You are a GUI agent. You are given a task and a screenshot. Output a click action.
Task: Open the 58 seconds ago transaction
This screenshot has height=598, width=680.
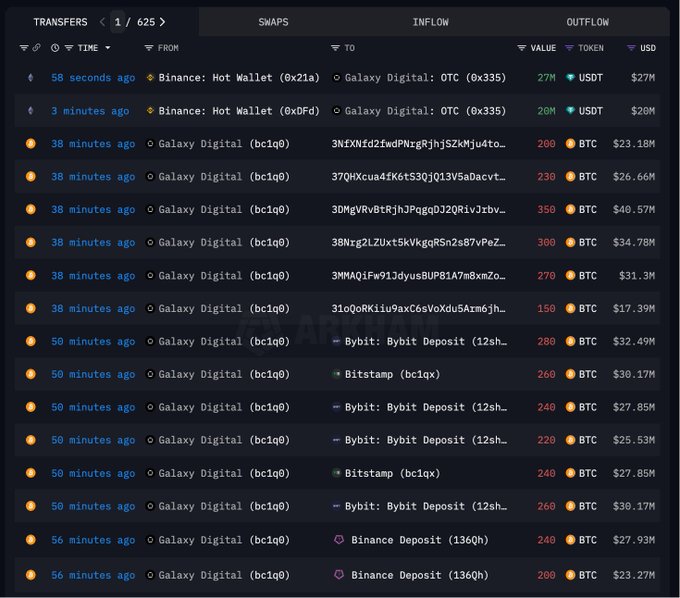pyautogui.click(x=93, y=78)
